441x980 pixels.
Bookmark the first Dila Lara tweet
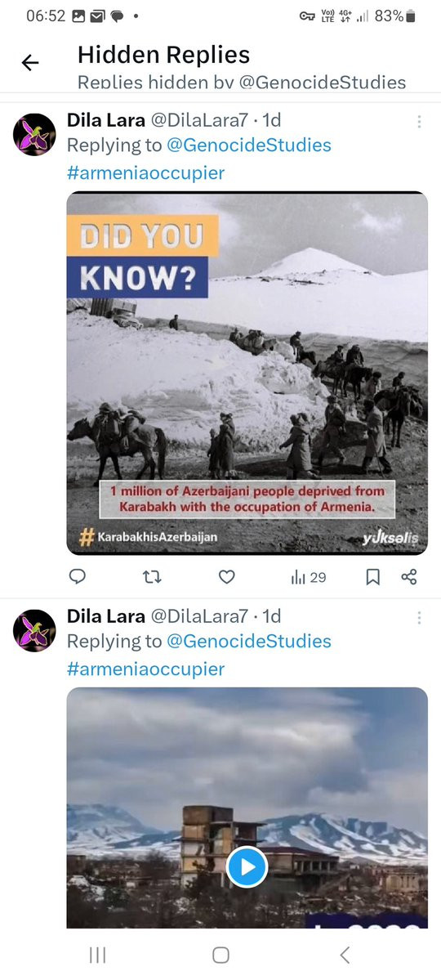pos(372,577)
